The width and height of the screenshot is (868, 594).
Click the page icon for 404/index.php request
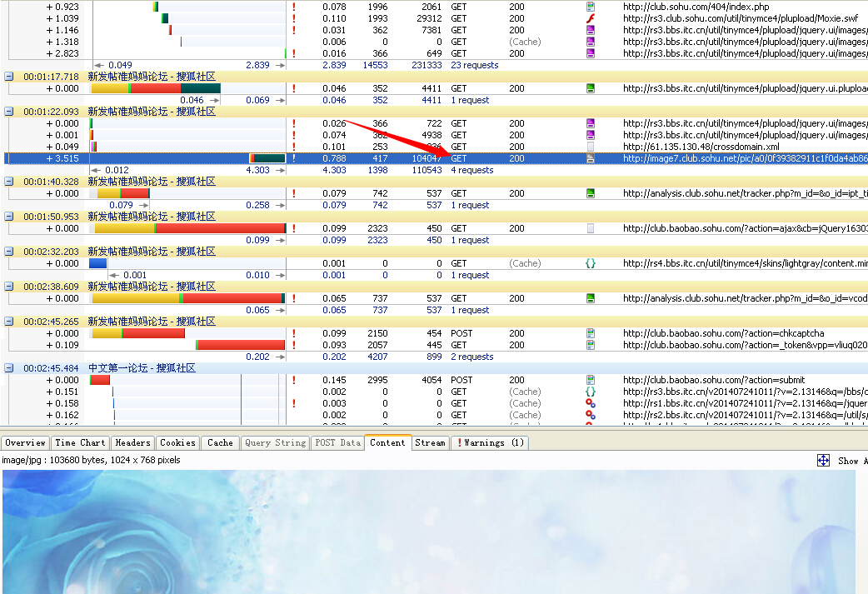coord(591,7)
